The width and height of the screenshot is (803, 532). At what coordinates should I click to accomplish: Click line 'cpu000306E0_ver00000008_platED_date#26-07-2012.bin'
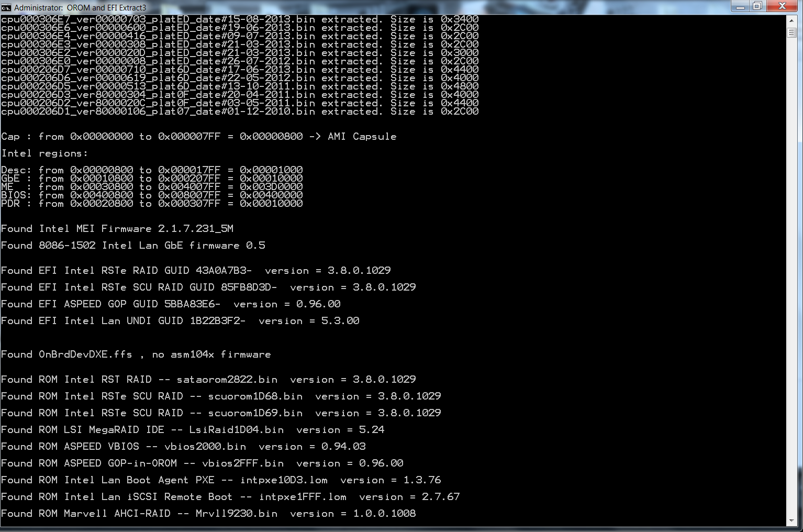[x=240, y=61]
